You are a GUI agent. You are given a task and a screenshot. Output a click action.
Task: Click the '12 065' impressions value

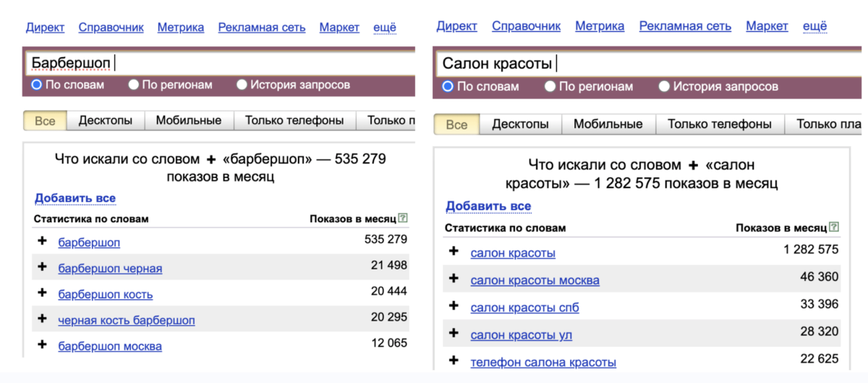389,342
